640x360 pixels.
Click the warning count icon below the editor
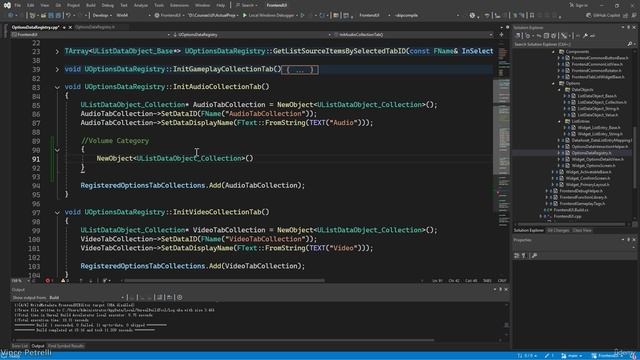(x=64, y=281)
